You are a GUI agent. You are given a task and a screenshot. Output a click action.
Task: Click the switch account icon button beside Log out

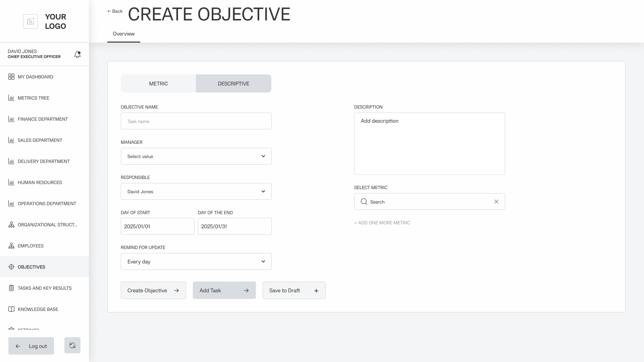[x=72, y=345]
